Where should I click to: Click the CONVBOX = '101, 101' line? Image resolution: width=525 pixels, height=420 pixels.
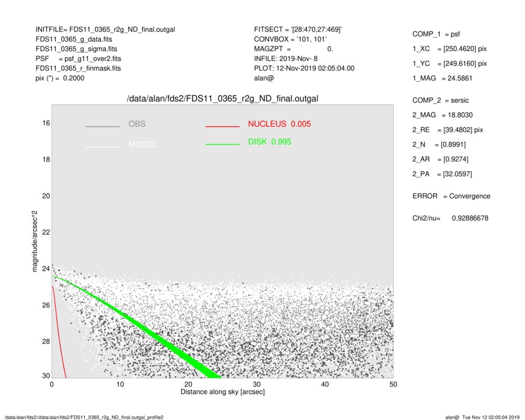[x=290, y=39]
